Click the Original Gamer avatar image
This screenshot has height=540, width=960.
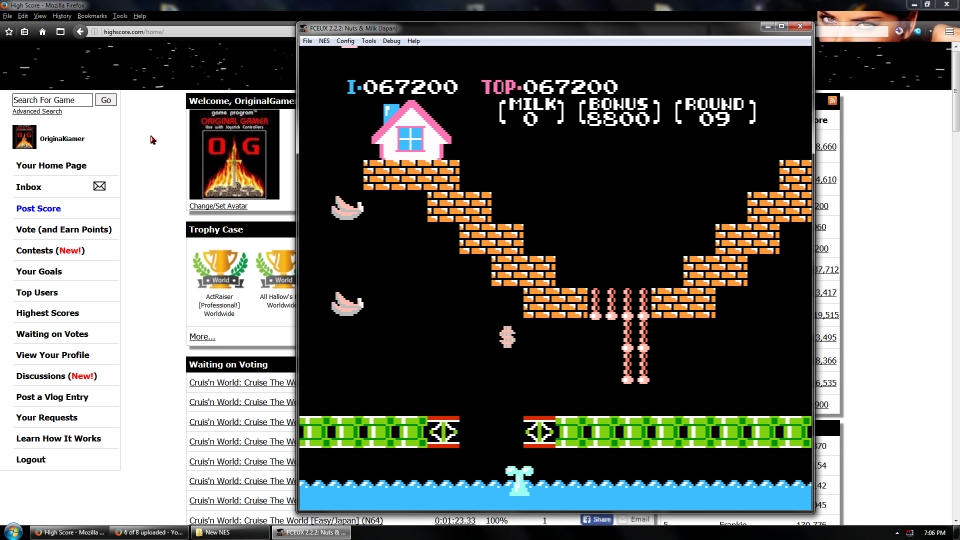(234, 154)
